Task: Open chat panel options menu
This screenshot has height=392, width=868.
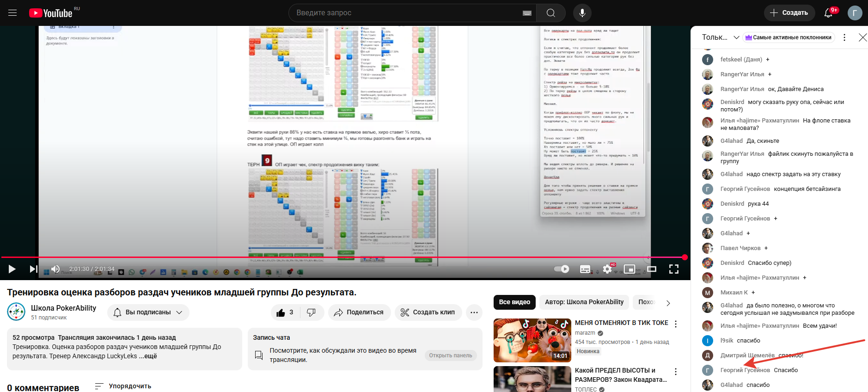Action: point(844,37)
